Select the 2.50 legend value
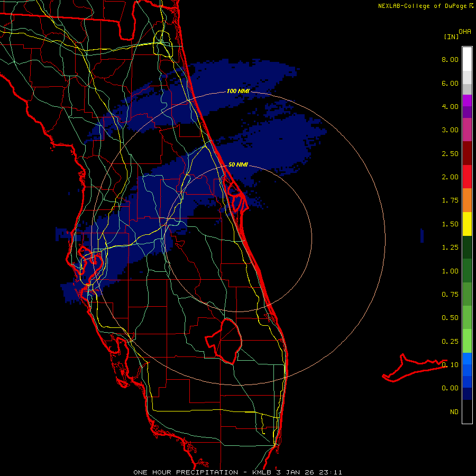 (x=450, y=153)
